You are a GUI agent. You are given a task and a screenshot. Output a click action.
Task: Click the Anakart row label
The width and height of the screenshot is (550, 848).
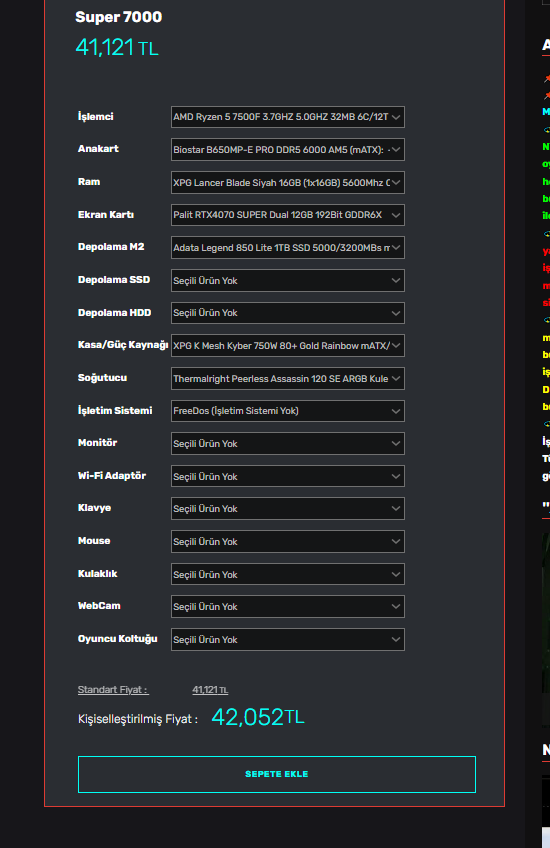pyautogui.click(x=98, y=149)
